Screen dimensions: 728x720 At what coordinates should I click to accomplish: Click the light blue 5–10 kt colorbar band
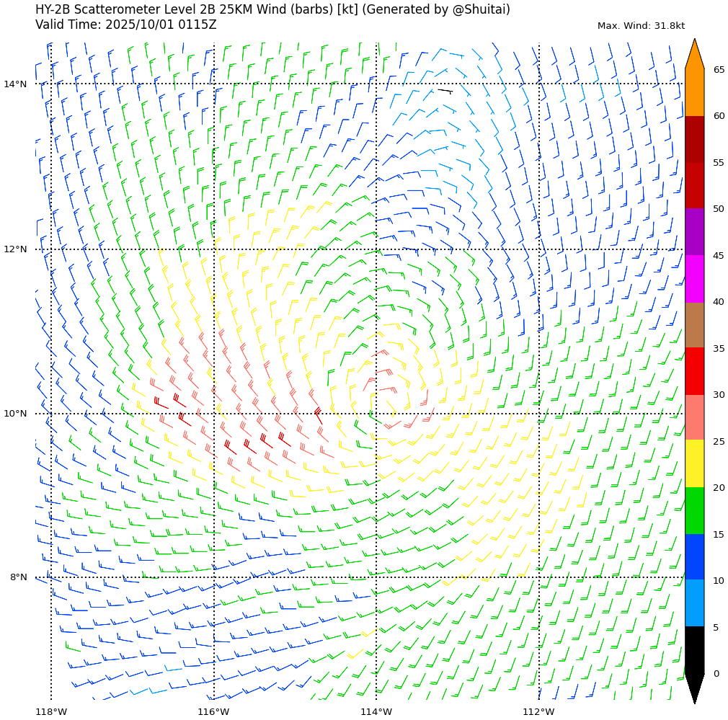pyautogui.click(x=694, y=603)
